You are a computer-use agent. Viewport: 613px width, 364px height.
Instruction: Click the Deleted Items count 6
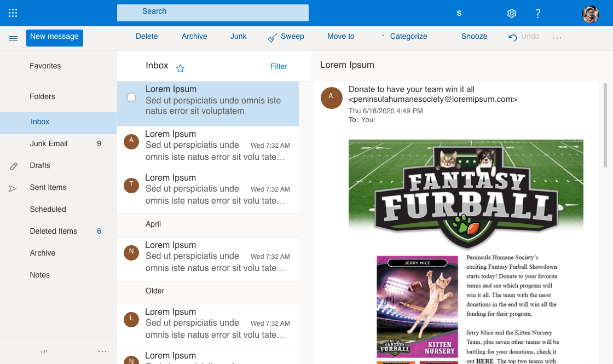pos(99,231)
